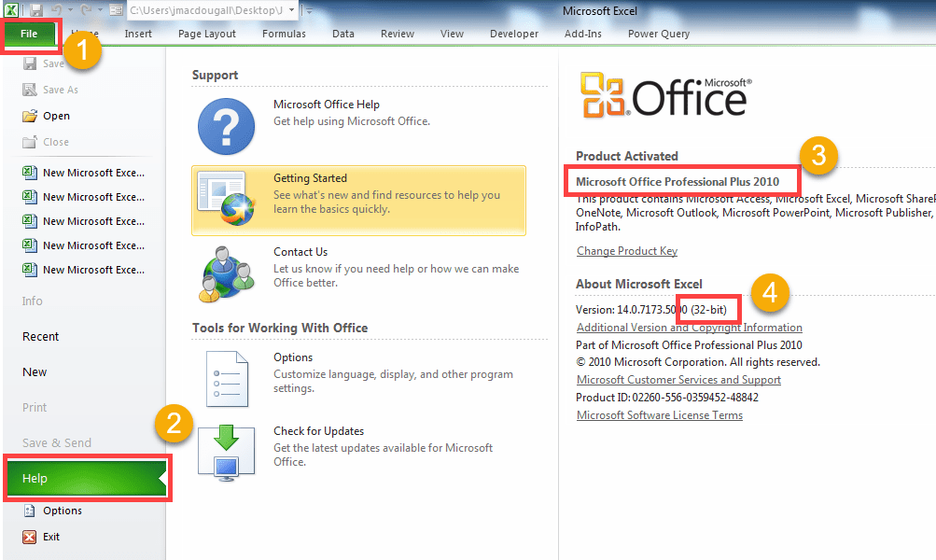Open the first New Microsoft Exce... recent file

point(84,173)
